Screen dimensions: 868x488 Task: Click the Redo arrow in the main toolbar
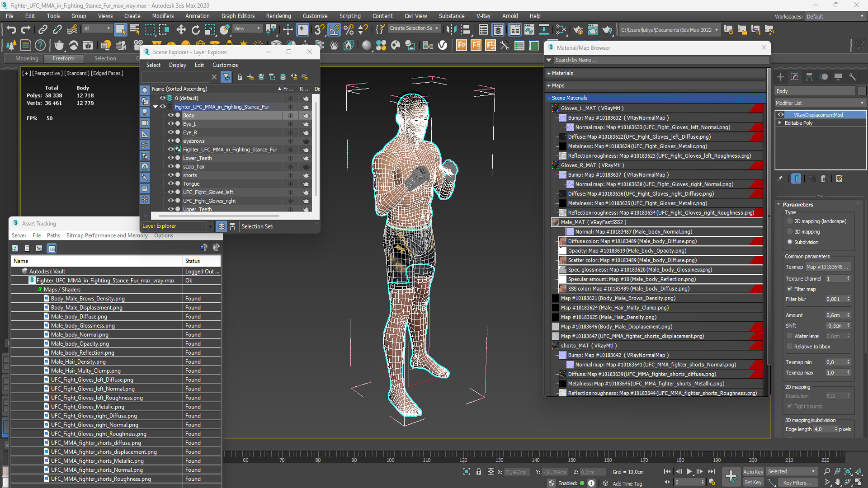point(26,30)
